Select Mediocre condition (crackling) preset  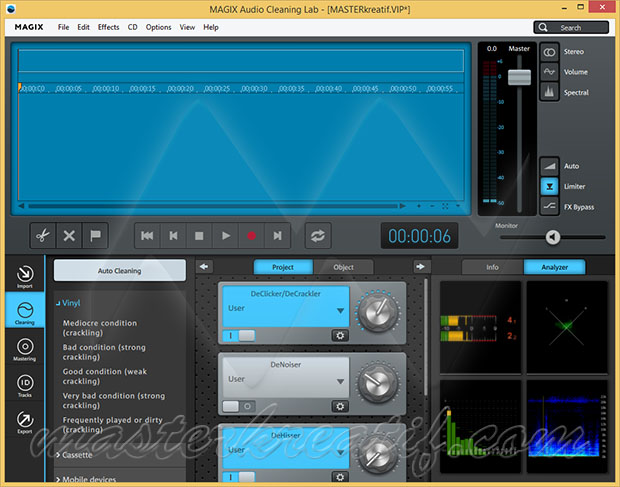click(x=100, y=328)
